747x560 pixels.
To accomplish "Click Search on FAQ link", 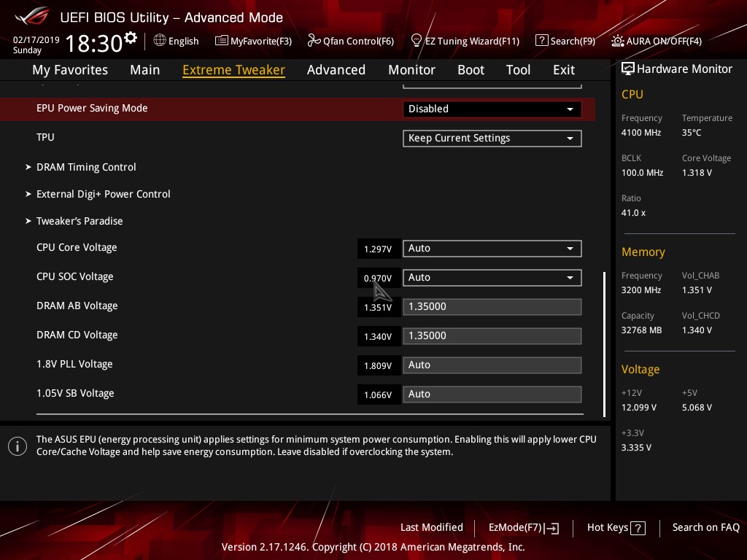I will pos(705,527).
